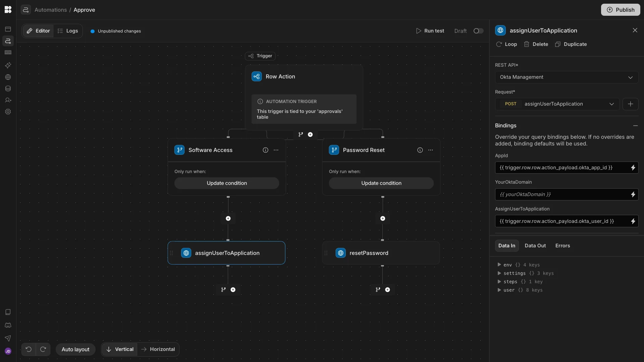The image size is (644, 362).
Task: Open the data sources icon in the sidebar
Action: 8,89
